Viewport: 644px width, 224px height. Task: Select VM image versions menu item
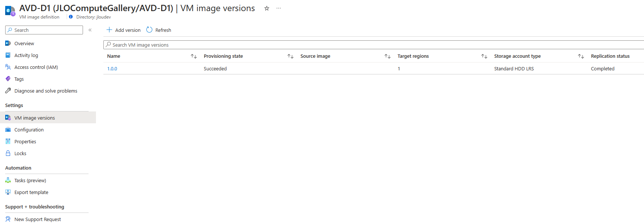34,118
